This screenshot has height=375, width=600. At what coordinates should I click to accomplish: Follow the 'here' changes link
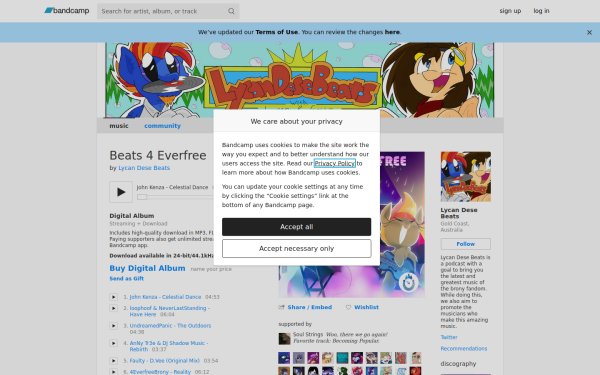[x=392, y=32]
